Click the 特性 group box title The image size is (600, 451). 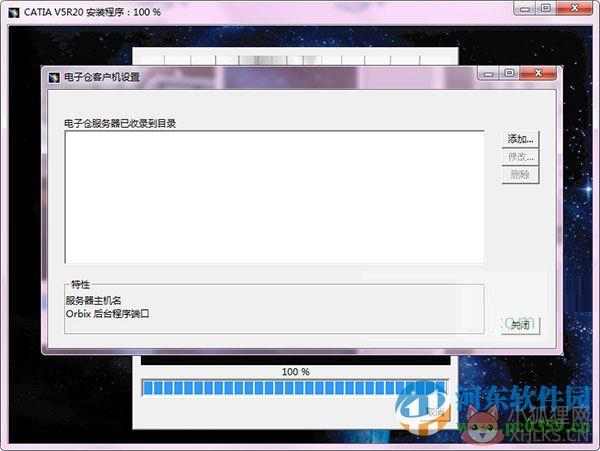(x=80, y=284)
